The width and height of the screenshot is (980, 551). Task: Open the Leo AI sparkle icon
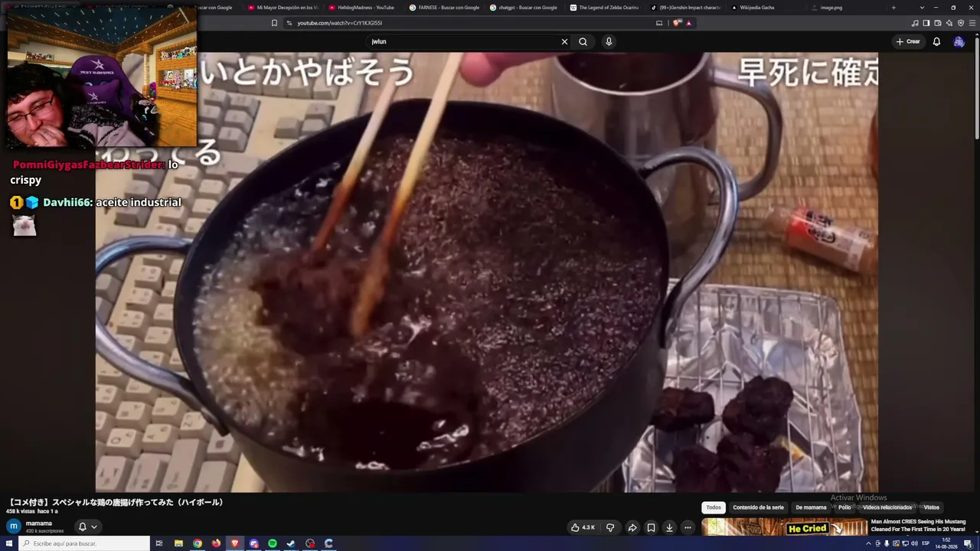point(949,23)
